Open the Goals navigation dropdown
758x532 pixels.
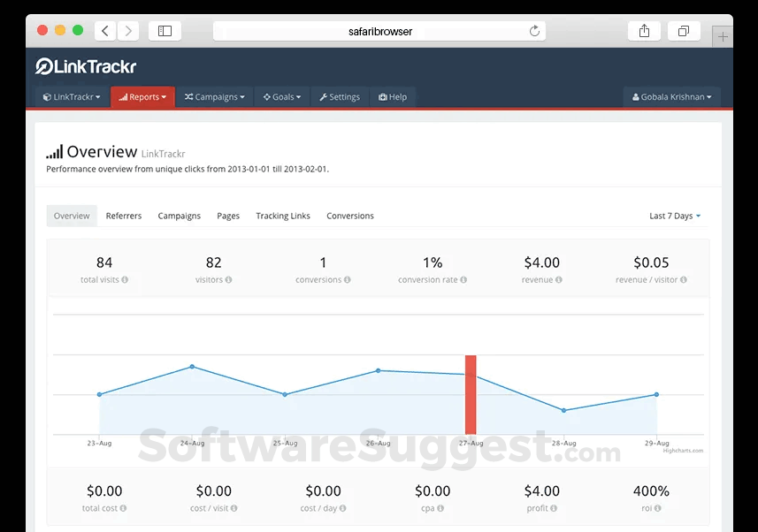click(282, 97)
